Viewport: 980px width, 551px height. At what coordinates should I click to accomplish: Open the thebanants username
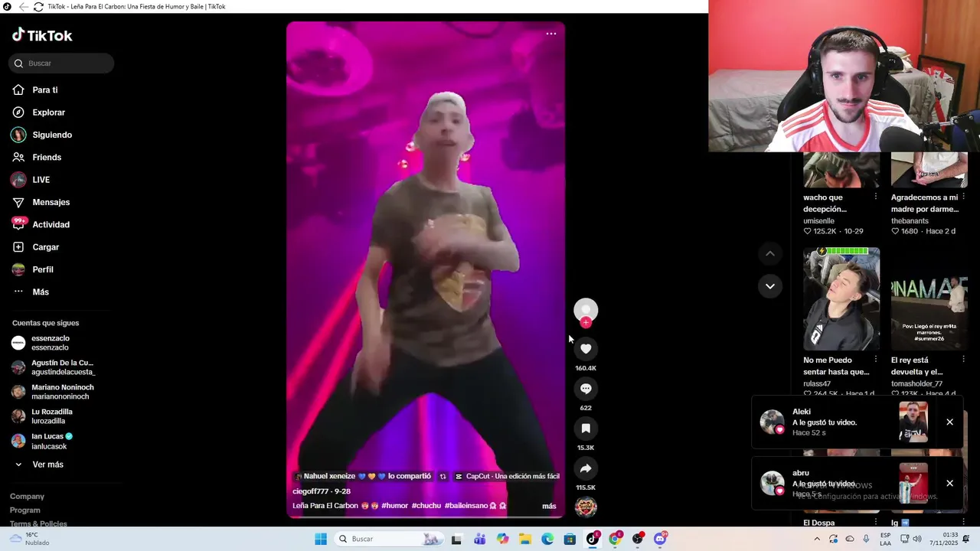coord(910,221)
